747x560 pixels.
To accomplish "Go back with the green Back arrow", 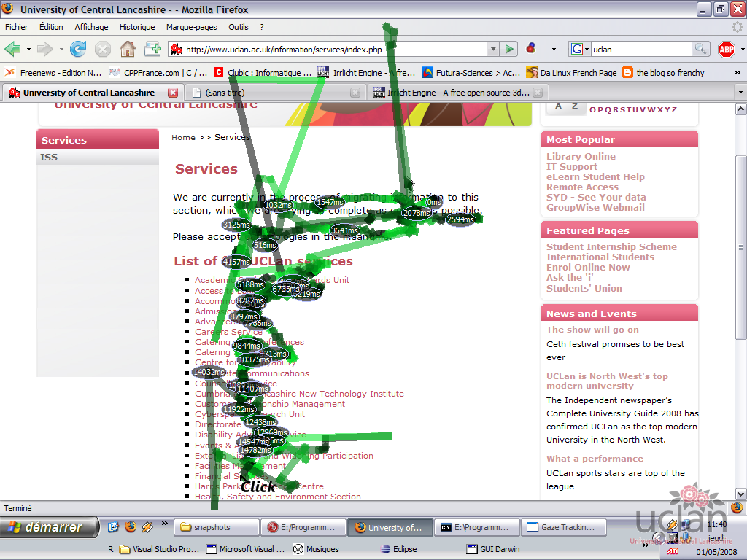I will [13, 49].
